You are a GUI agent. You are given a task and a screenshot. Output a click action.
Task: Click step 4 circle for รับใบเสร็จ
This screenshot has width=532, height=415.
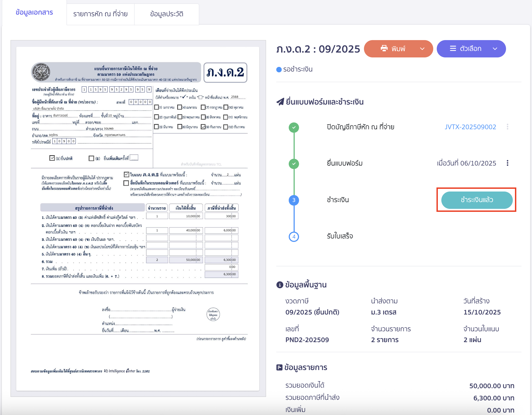(x=294, y=236)
